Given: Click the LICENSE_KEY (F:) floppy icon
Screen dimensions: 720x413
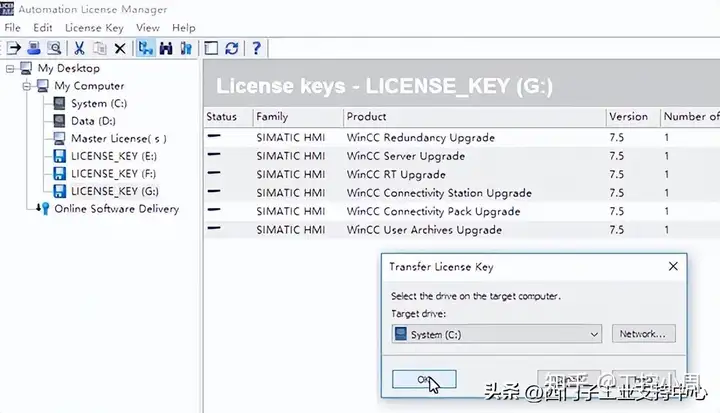Looking at the screenshot, I should [x=59, y=173].
